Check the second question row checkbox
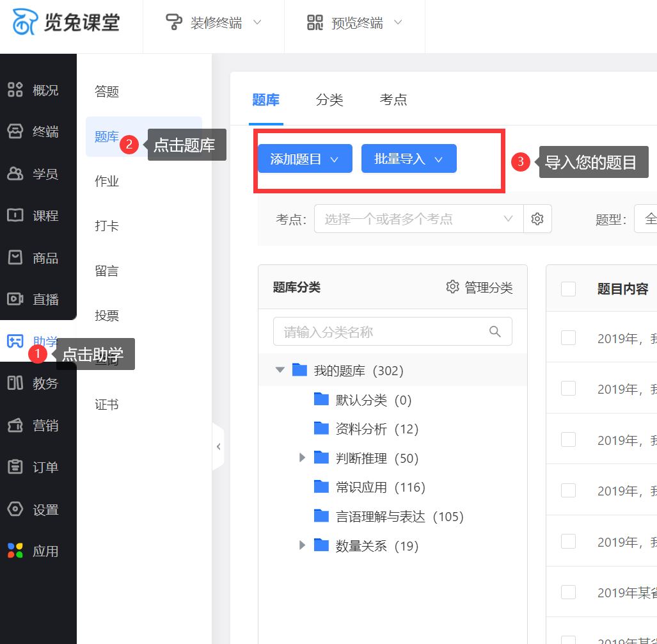 (568, 388)
